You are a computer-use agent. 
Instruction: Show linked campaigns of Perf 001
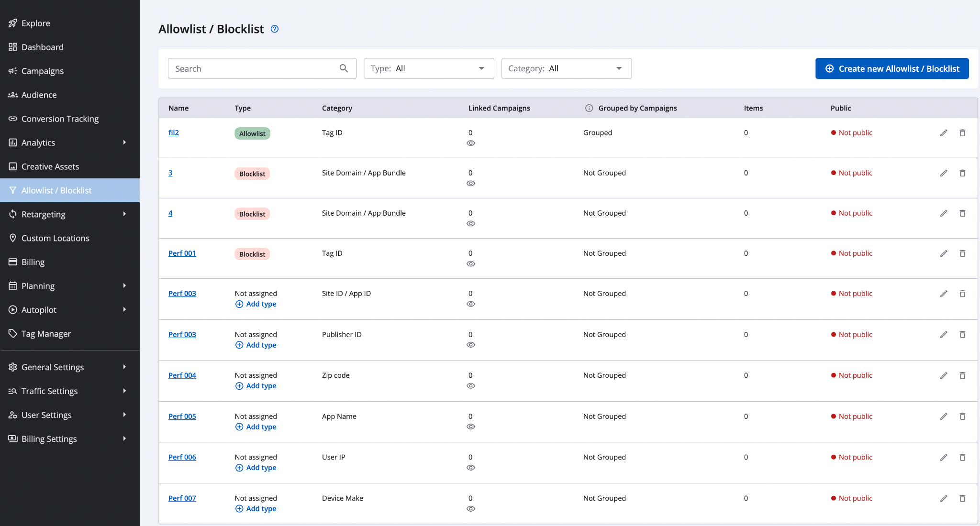tap(471, 264)
